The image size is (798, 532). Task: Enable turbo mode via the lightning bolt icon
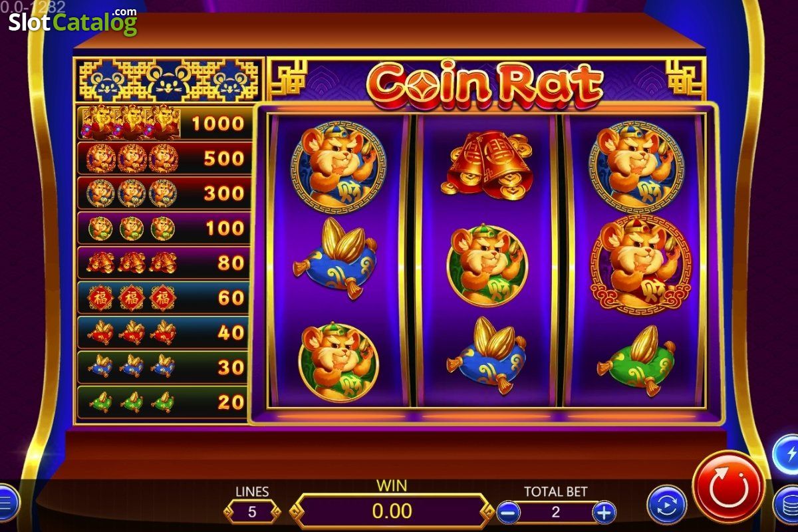click(787, 454)
